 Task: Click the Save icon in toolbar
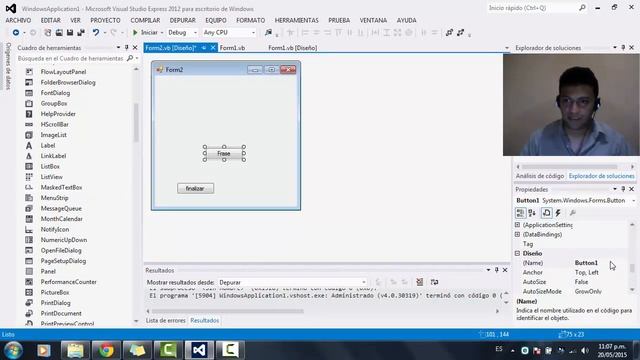pos(70,32)
